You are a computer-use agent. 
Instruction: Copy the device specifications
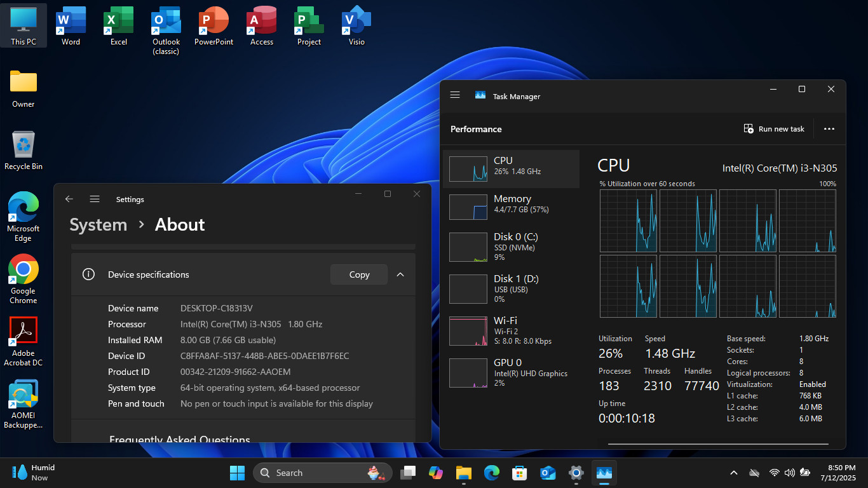(359, 274)
